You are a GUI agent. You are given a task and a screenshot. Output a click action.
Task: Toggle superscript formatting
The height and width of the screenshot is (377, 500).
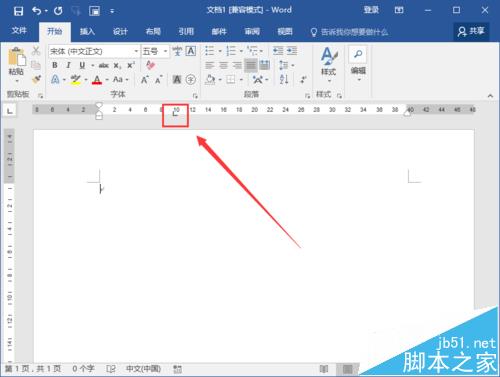[131, 65]
